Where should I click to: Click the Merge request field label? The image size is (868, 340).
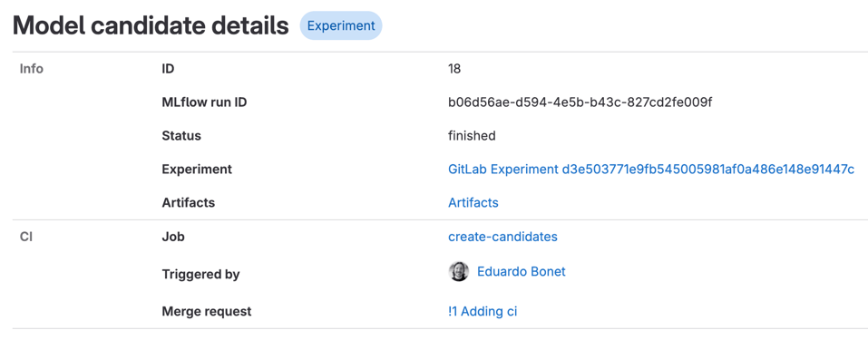[x=207, y=312]
